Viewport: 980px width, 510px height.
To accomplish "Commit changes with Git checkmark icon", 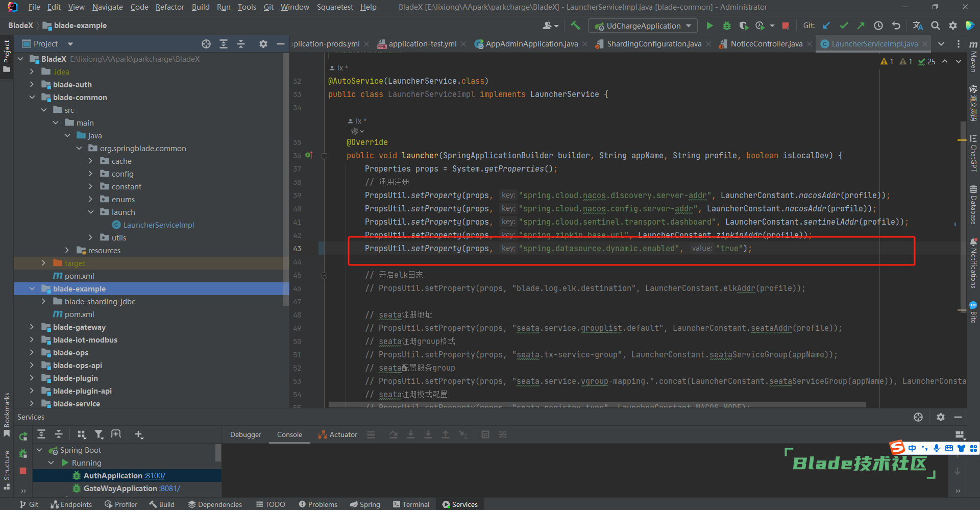I will (844, 26).
